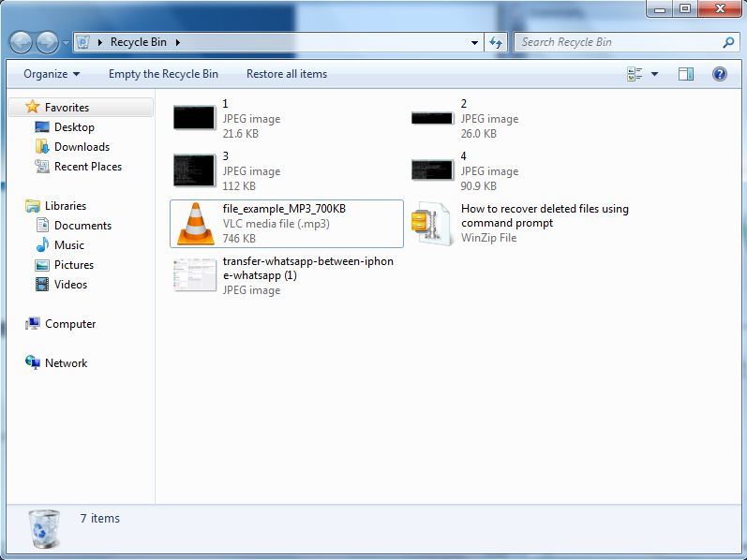Viewport: 747px width, 560px height.
Task: Open the Videos library
Action: tap(70, 285)
